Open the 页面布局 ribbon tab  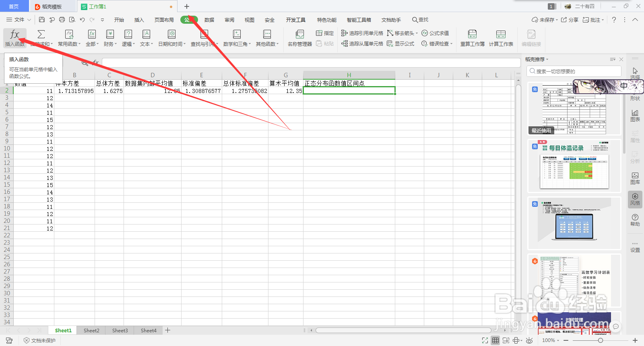164,20
